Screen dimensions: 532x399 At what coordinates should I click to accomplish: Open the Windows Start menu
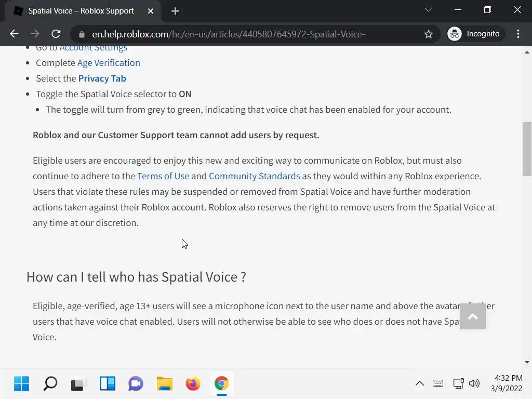pyautogui.click(x=21, y=384)
